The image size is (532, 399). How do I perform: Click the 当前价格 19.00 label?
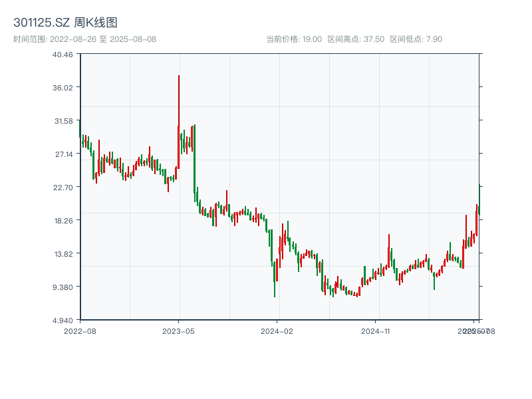294,39
